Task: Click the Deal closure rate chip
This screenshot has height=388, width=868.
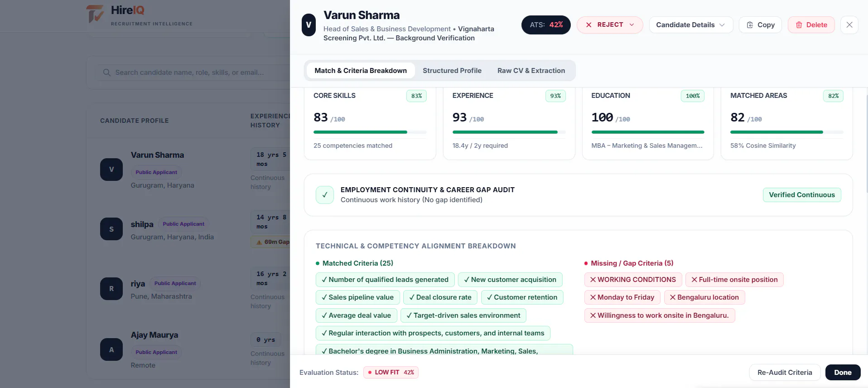Action: pyautogui.click(x=440, y=297)
